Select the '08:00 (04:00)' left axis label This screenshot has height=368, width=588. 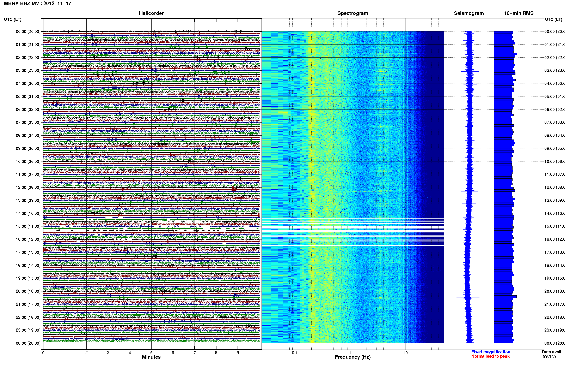click(28, 135)
